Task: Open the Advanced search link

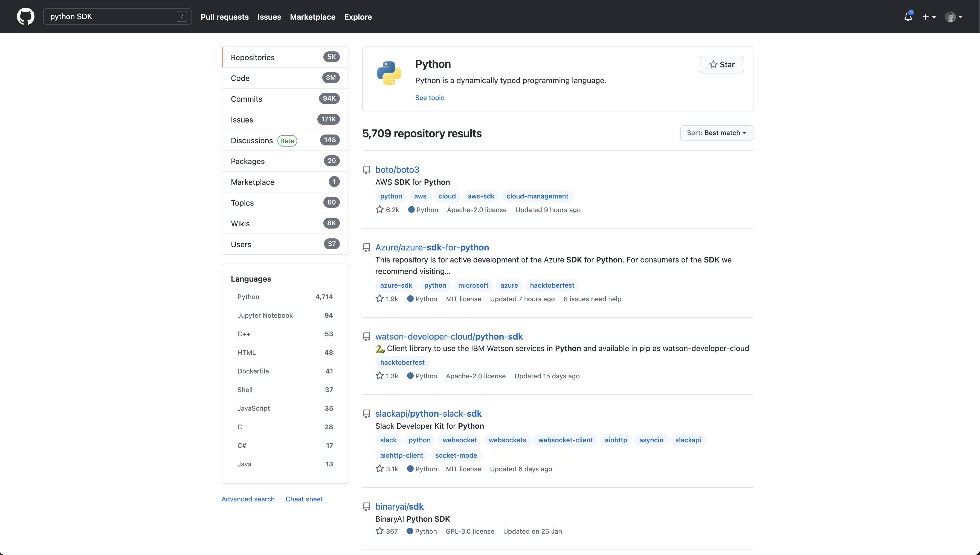Action: pos(248,499)
